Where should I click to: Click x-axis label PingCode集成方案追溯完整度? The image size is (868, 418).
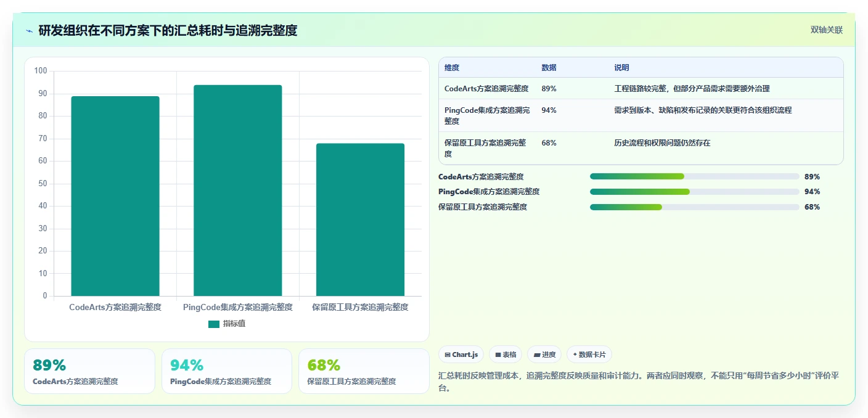(238, 307)
